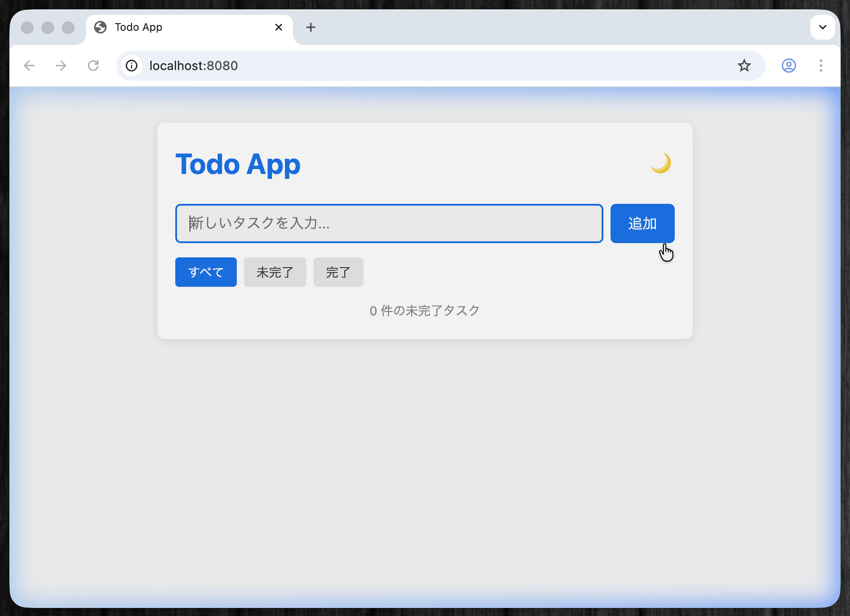Select the すべて filter
Viewport: 850px width, 616px height.
tap(206, 272)
